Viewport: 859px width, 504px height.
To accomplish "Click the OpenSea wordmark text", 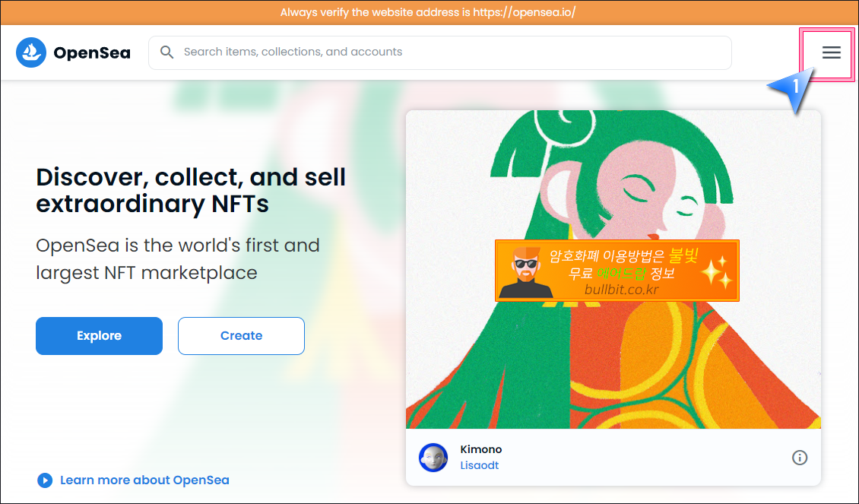I will pos(92,53).
